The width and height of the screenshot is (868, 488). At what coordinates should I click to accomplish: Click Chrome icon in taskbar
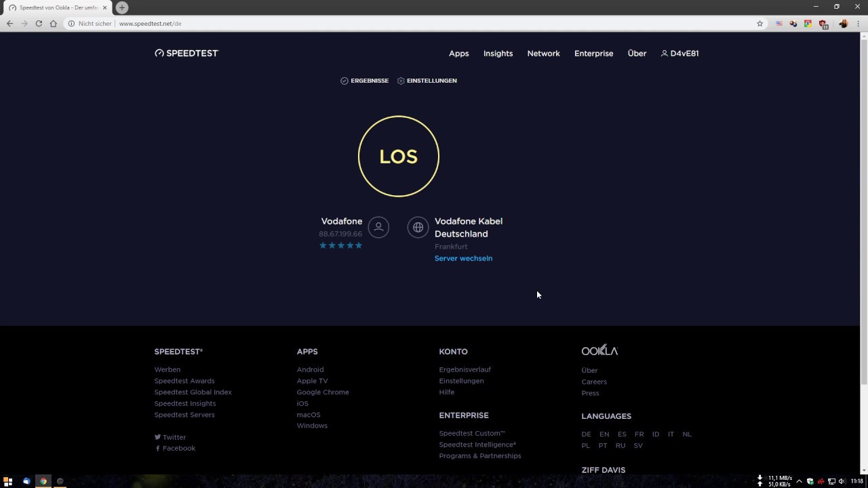(x=43, y=481)
